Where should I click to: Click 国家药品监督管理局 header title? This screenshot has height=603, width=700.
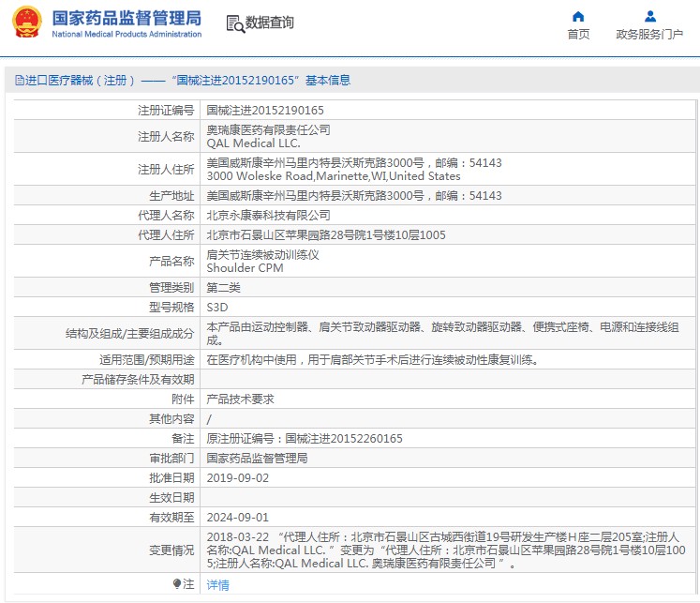pos(127,18)
